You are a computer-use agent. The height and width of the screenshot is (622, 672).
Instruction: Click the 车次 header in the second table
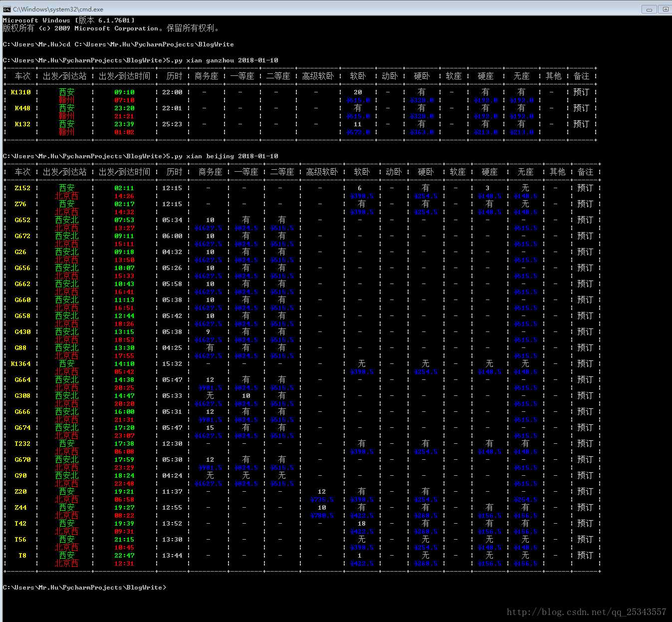tap(22, 172)
